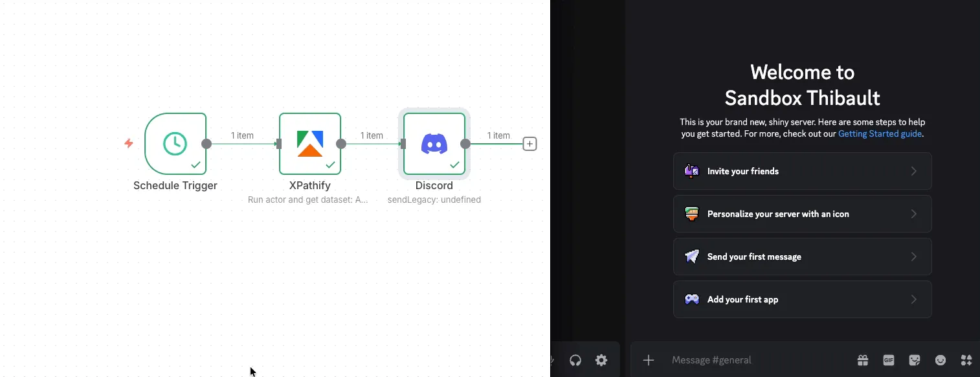Select the Invite your friends card

(802, 171)
